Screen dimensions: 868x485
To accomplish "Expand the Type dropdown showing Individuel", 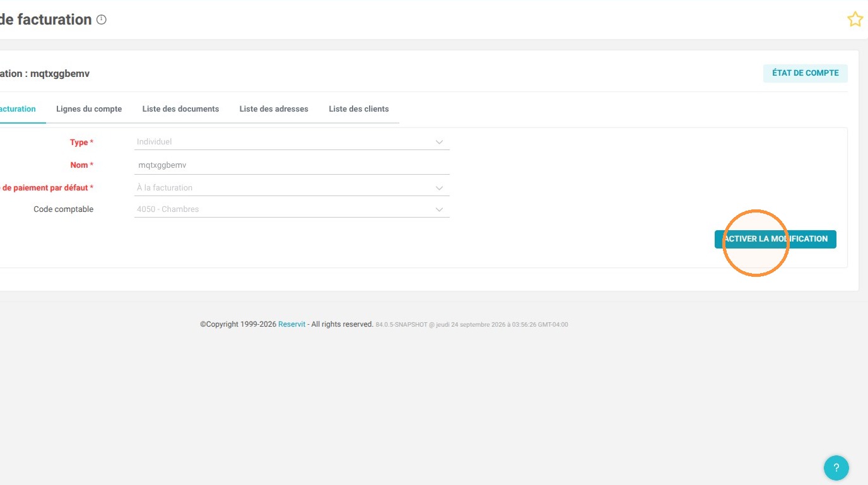I will (x=292, y=142).
